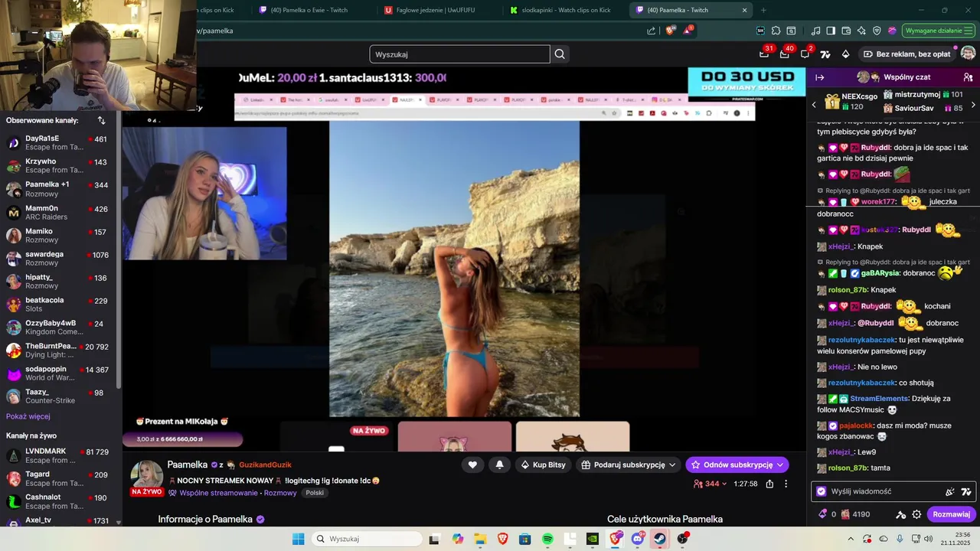Toggle the follow heart button for Paamelka
This screenshot has width=980, height=551.
[x=472, y=465]
